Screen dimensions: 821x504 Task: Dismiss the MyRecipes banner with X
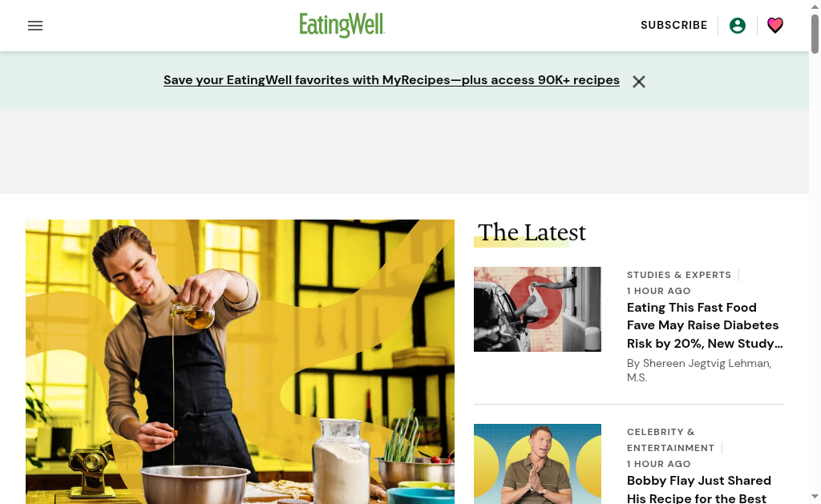pos(638,82)
